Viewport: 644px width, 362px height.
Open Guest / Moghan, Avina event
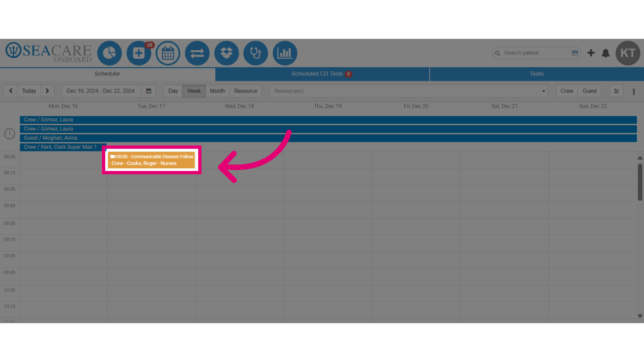[x=328, y=138]
